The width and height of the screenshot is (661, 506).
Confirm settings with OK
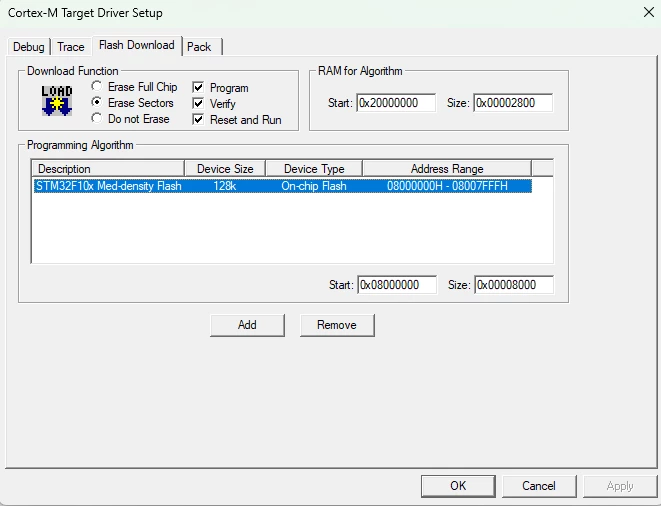pos(458,486)
